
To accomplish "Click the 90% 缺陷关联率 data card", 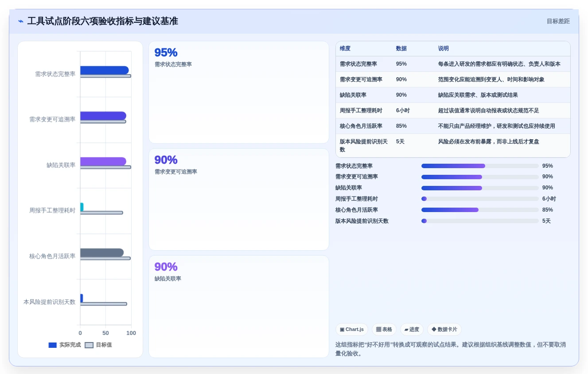I will coord(239,306).
